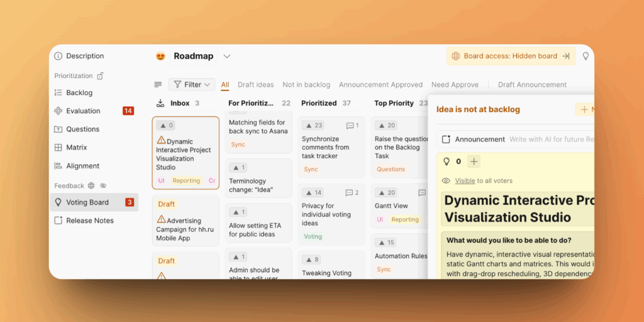Click the plus button next to vote count

pos(474,162)
